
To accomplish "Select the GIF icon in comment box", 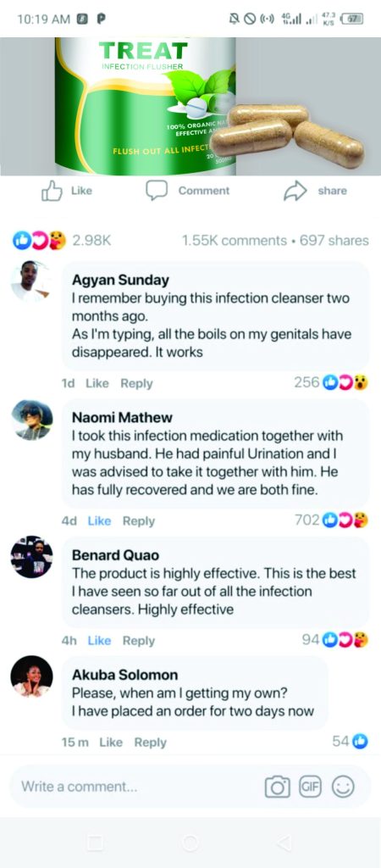I will click(x=310, y=786).
